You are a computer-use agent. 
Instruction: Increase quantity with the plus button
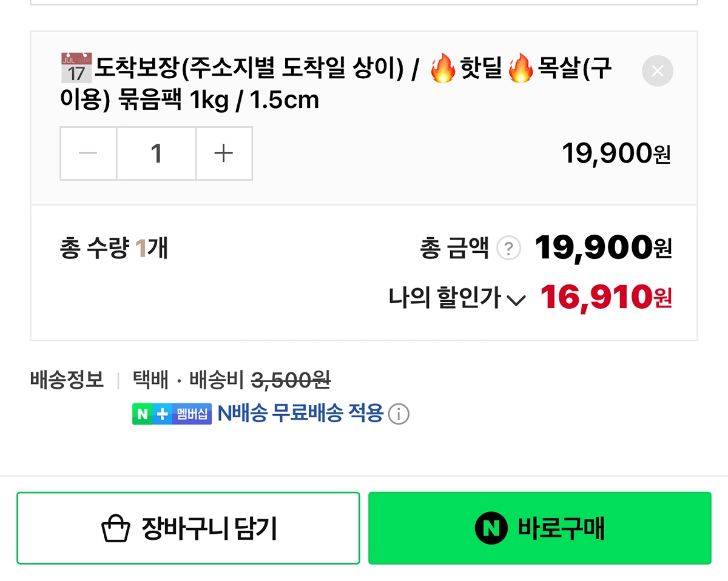[224, 153]
